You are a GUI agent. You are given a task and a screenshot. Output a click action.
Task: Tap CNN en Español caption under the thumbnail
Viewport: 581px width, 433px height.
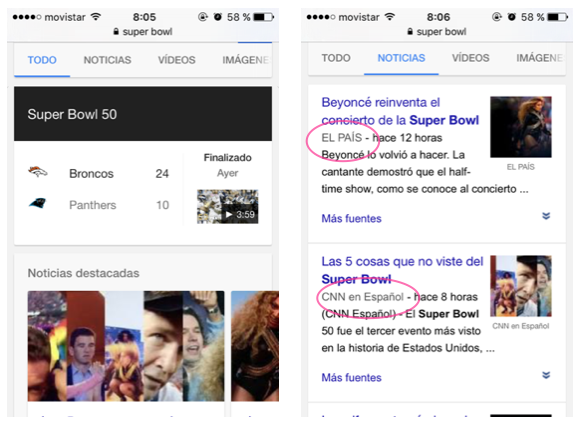(521, 326)
